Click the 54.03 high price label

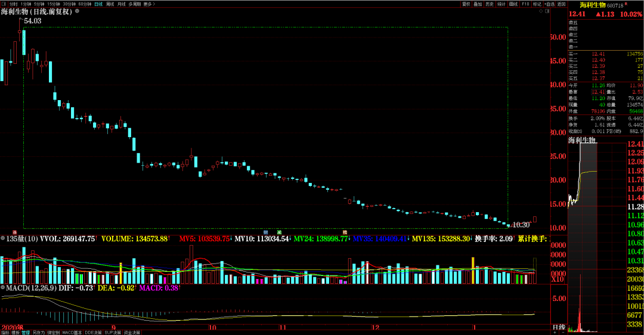tap(32, 21)
